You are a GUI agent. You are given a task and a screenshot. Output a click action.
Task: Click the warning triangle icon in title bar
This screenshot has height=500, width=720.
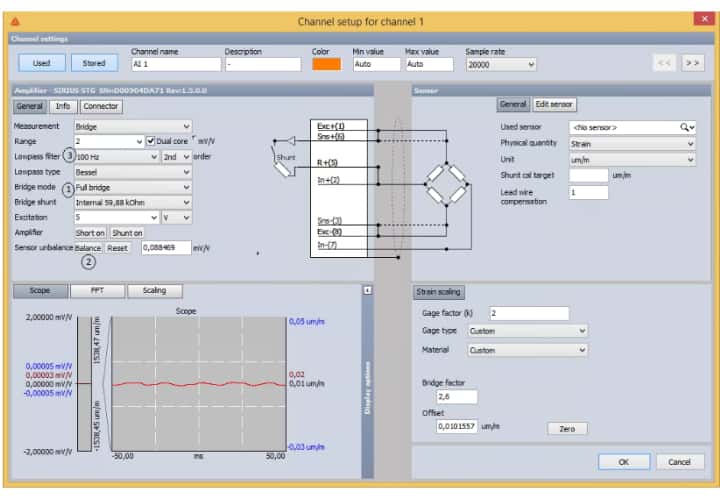14,20
